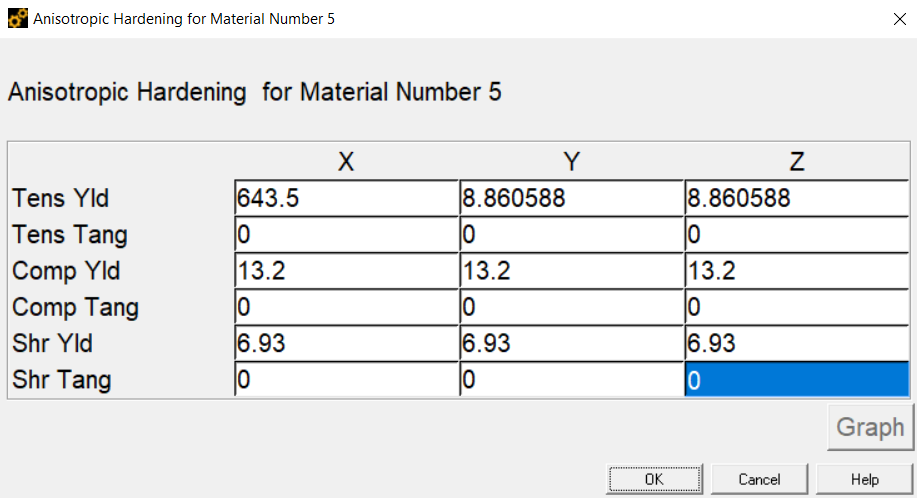Click the Cancel button
The image size is (917, 498).
pyautogui.click(x=759, y=479)
